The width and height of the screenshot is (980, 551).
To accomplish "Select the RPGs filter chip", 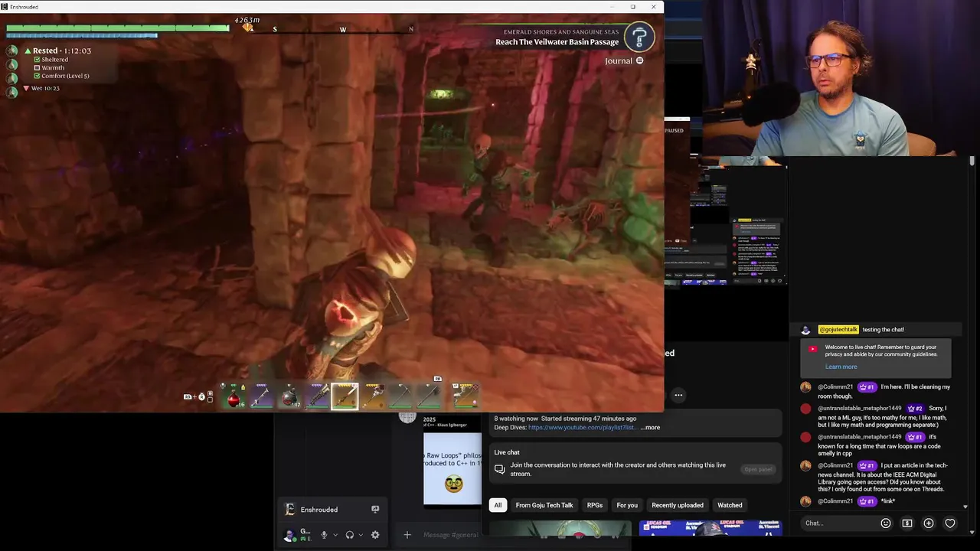I will [595, 505].
